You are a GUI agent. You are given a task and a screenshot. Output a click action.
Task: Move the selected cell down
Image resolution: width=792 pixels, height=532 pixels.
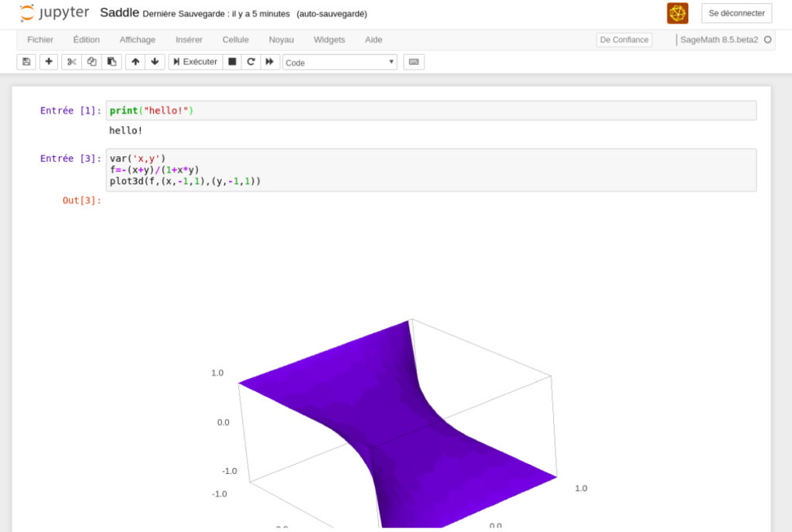pyautogui.click(x=155, y=61)
